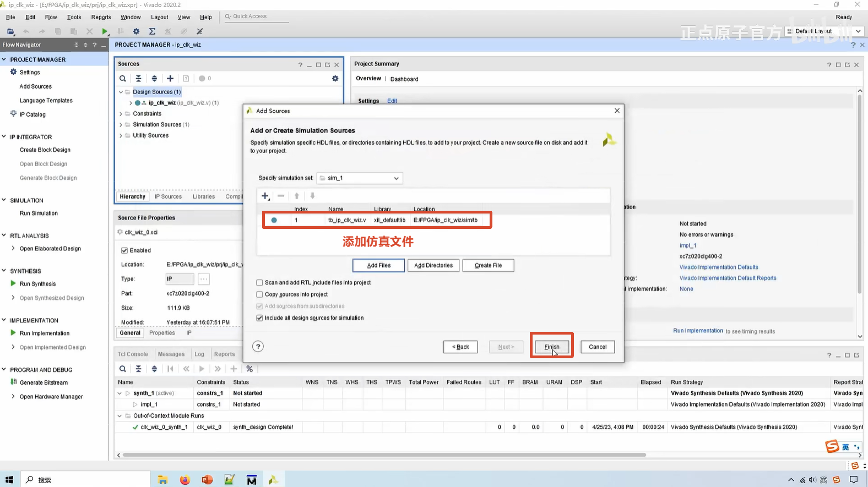The height and width of the screenshot is (487, 868).
Task: Open the Sources panel gear options
Action: 335,79
